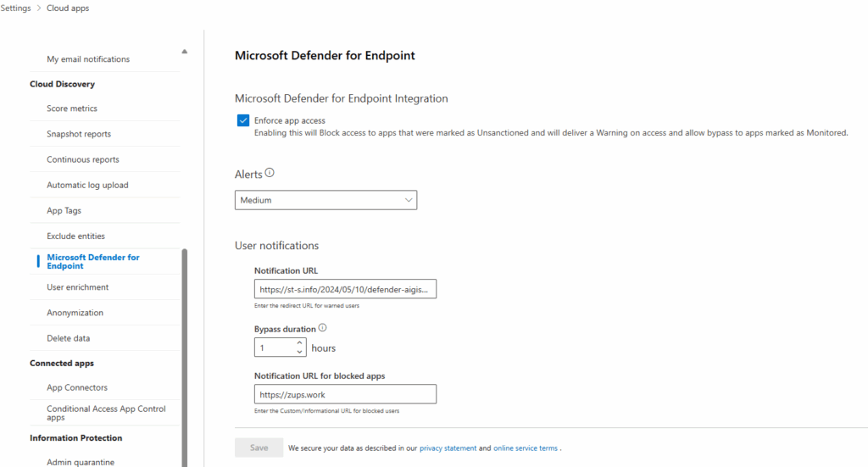Image resolution: width=868 pixels, height=467 pixels.
Task: Go to Settings in breadcrumb
Action: click(x=15, y=8)
